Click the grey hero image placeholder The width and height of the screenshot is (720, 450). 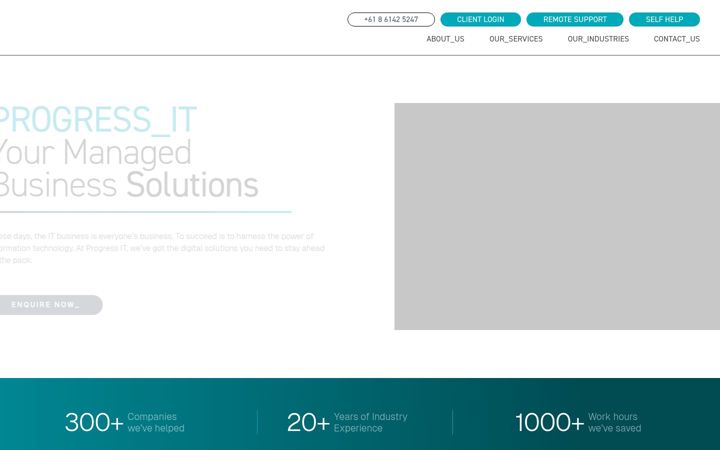tap(557, 216)
